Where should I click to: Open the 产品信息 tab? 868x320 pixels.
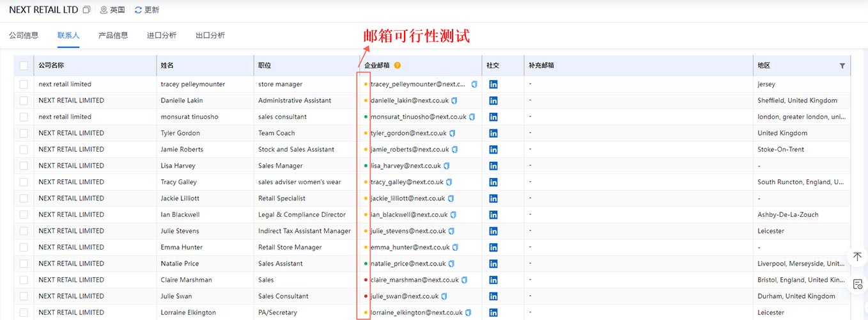pos(113,35)
